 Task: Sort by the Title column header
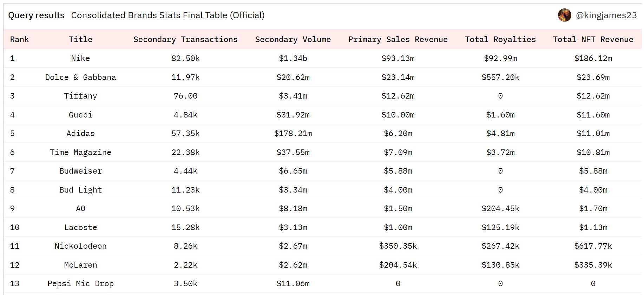[x=80, y=39]
